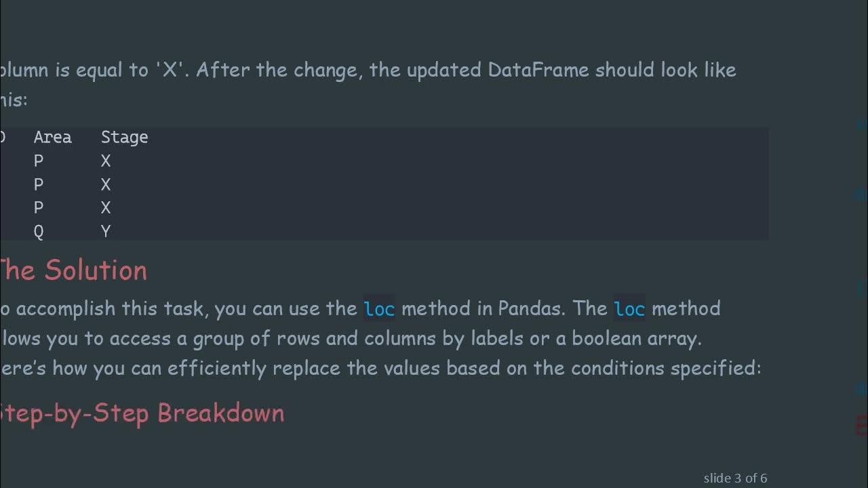
Task: Click "X" in the first data row
Action: 106,161
